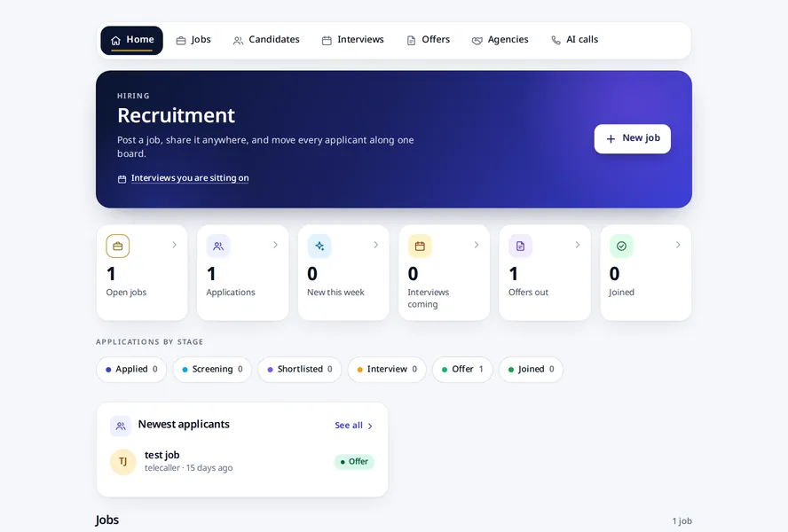Viewport: 788px width, 532px height.
Task: Open the Home tab
Action: tap(131, 40)
